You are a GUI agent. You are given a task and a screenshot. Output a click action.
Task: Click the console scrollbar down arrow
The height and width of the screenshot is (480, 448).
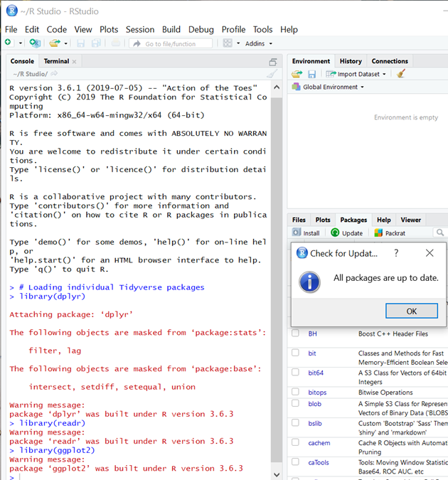pyautogui.click(x=277, y=475)
